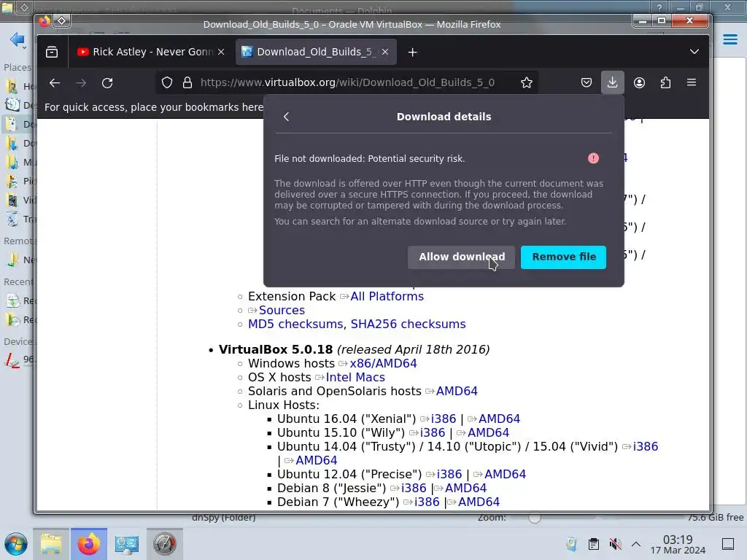
Task: Open Solaris hosts AMD64 link
Action: coord(457,391)
